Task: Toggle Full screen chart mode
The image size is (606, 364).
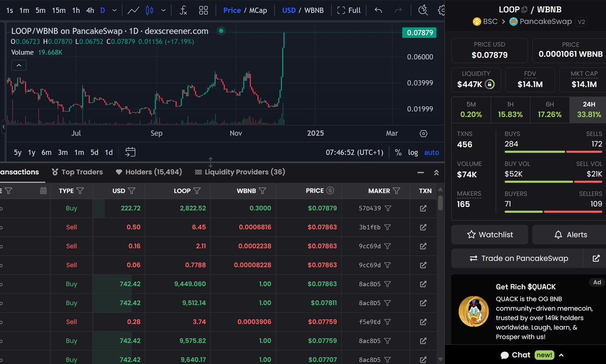Action: 349,10
